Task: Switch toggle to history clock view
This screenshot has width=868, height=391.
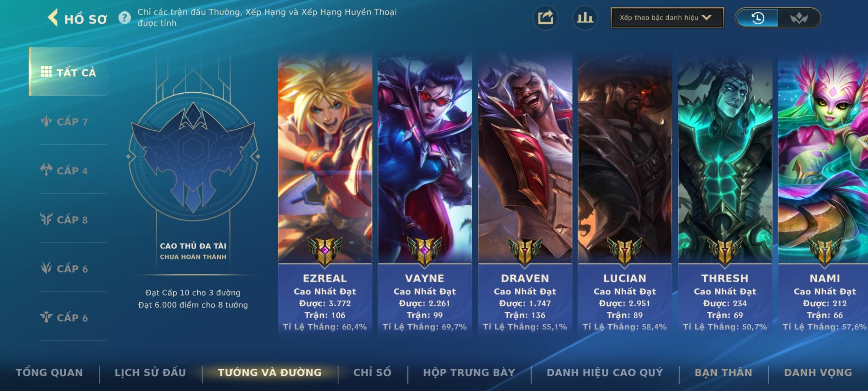Action: (757, 18)
